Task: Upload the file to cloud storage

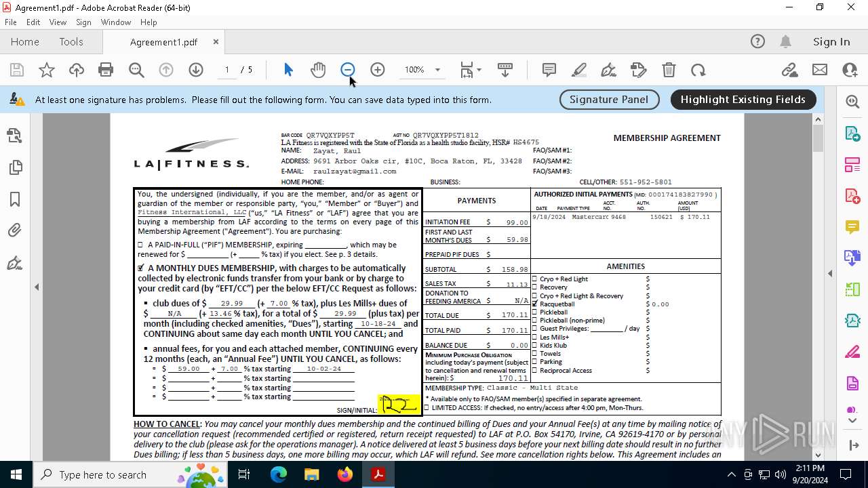Action: coord(77,70)
